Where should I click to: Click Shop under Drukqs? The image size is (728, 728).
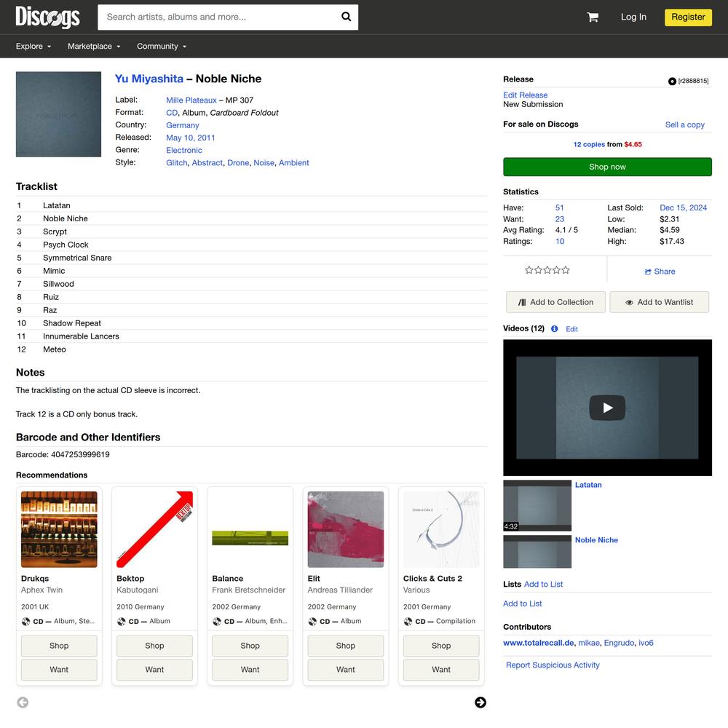click(x=59, y=646)
